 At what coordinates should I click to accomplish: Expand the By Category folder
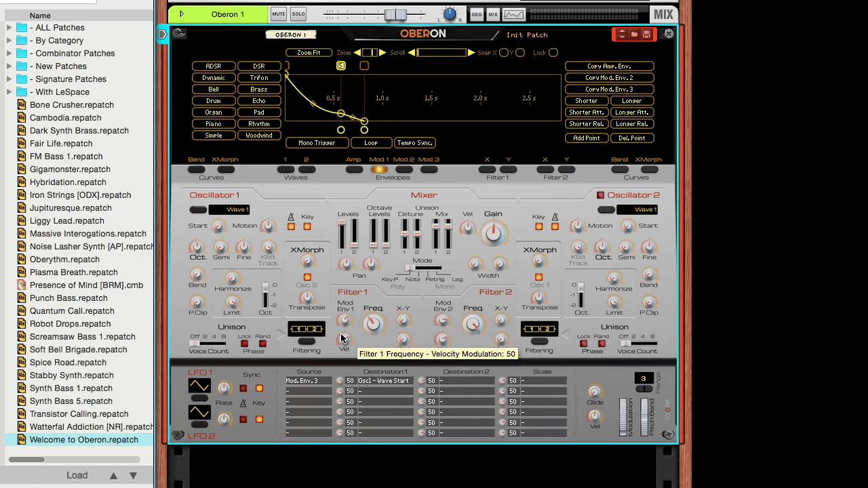click(x=9, y=41)
